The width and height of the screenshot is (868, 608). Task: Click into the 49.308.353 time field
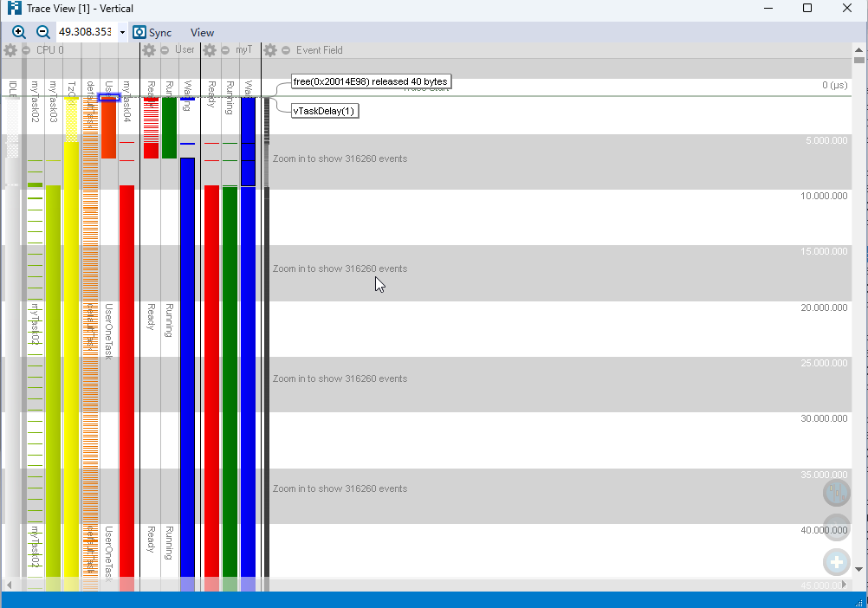86,32
